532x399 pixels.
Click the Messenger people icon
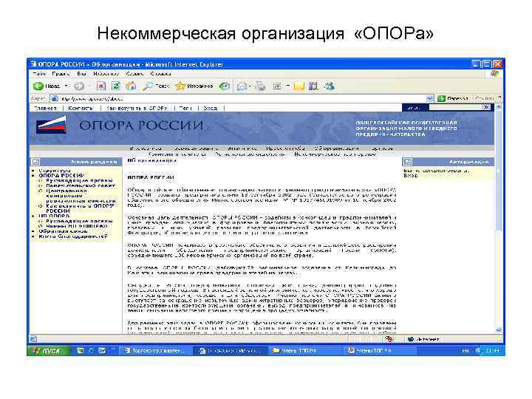coord(329,86)
